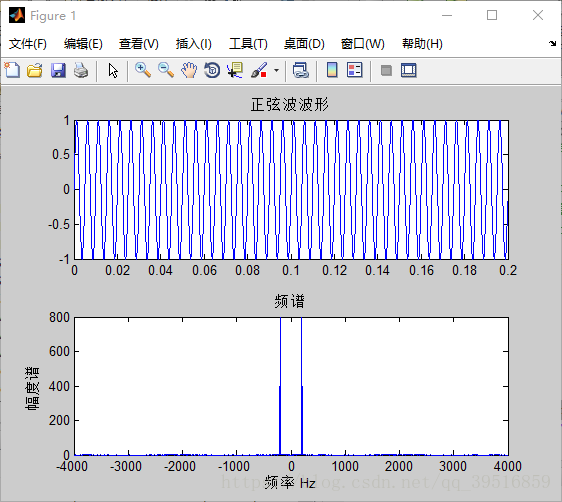Enable the Data Cursor tool
This screenshot has width=562, height=502.
pos(235,70)
